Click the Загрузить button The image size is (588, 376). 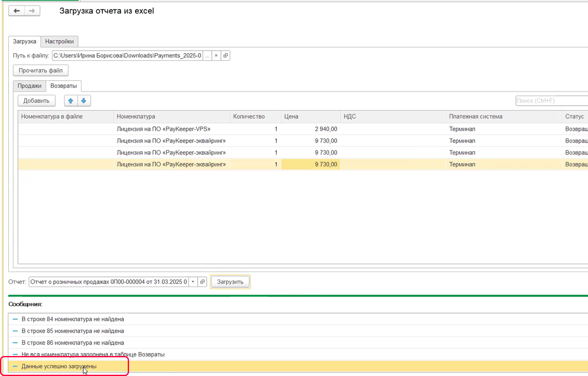(x=230, y=282)
